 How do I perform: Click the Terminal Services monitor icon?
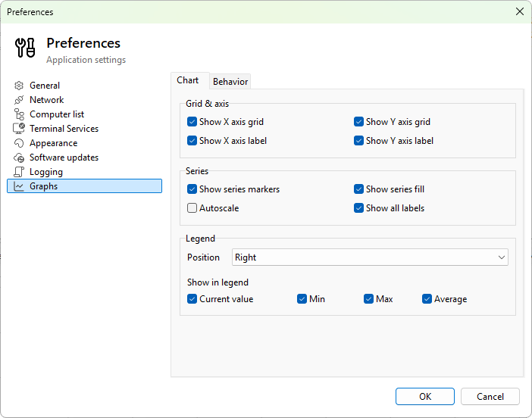point(19,129)
